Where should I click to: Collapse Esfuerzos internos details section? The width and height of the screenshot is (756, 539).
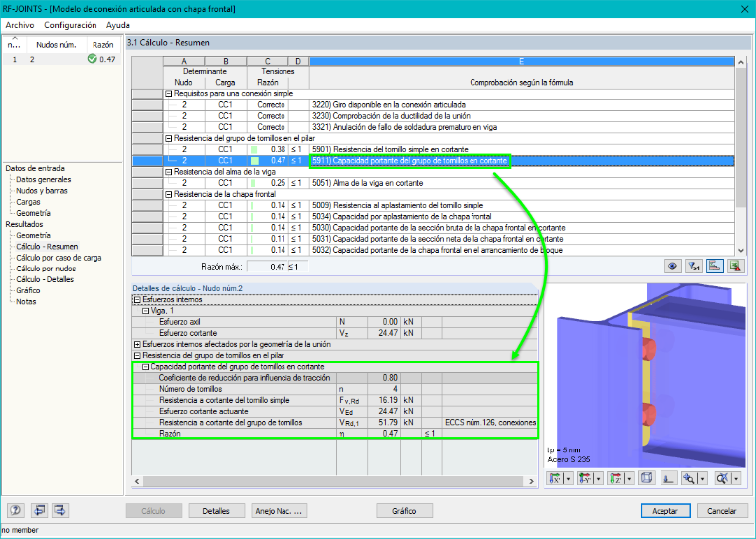pos(137,300)
